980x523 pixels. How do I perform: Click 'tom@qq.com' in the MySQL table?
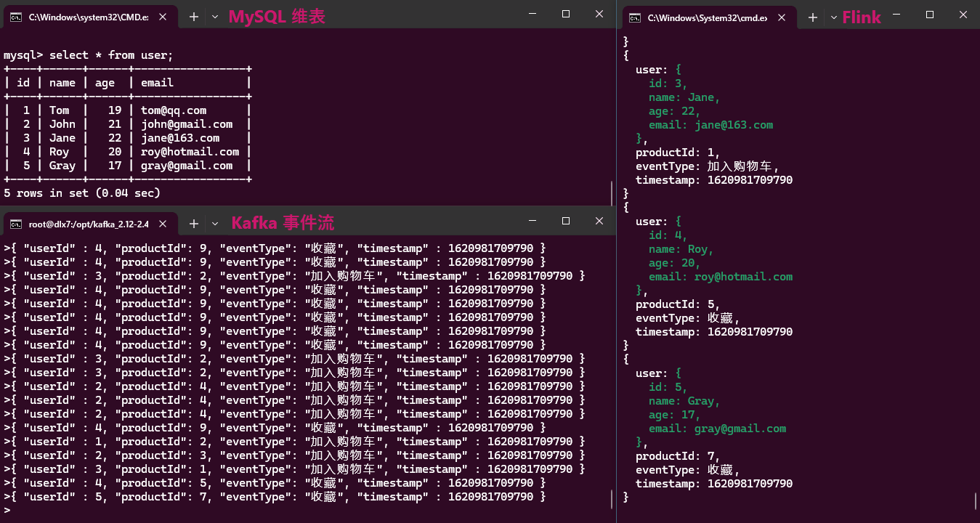tap(174, 110)
